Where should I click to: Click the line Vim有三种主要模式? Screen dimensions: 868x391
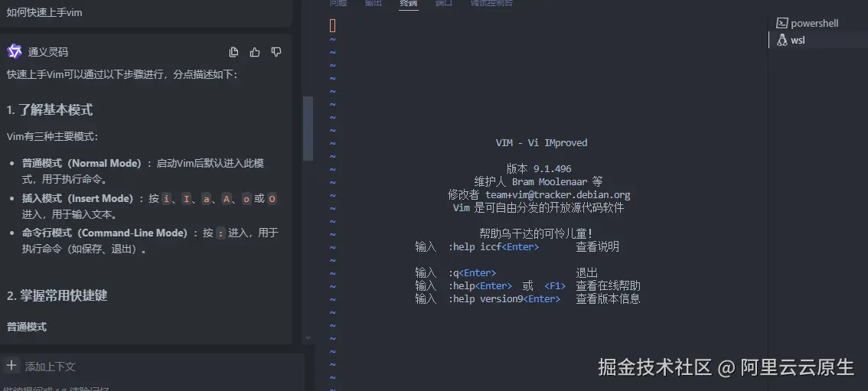pos(52,136)
